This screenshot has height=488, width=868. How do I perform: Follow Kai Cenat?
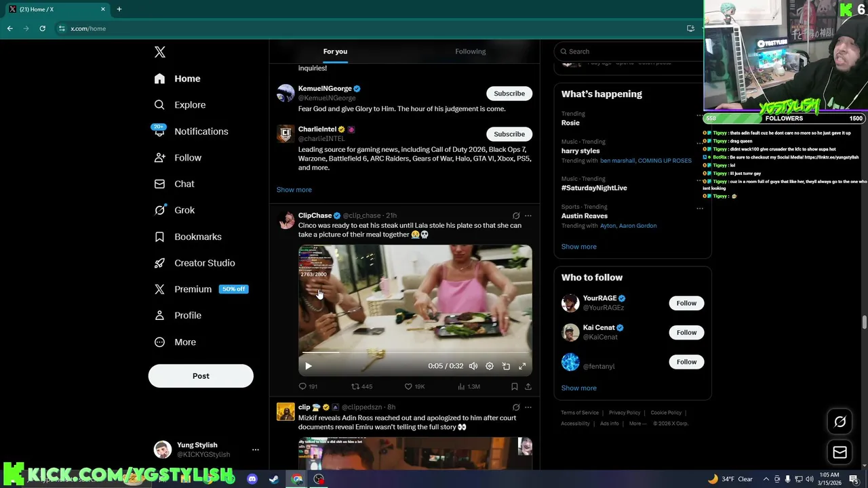tap(686, 332)
